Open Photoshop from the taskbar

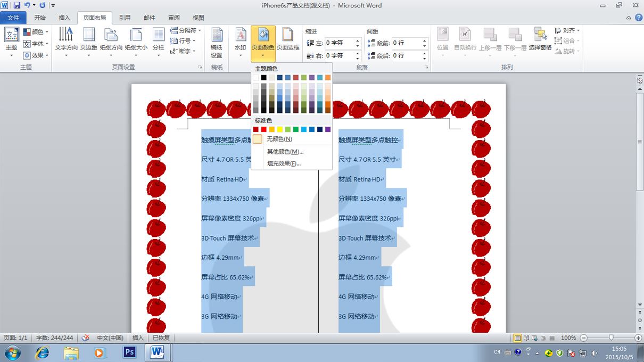[x=129, y=352]
